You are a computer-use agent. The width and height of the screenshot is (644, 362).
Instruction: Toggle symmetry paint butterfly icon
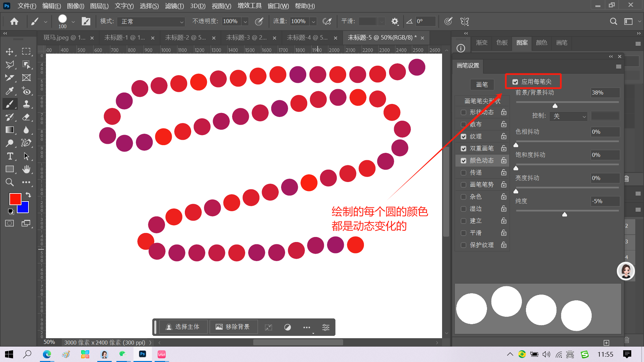point(465,21)
